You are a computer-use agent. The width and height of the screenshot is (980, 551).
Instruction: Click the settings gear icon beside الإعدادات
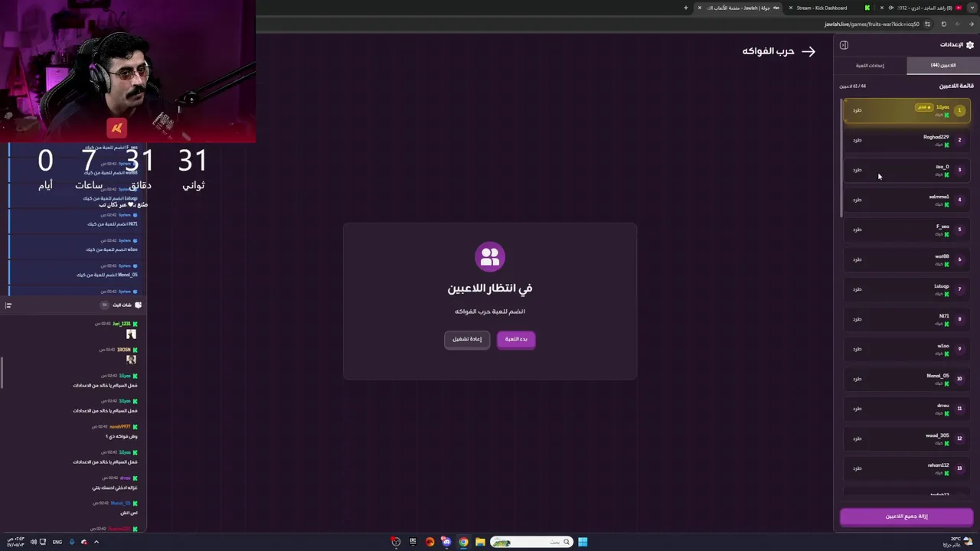click(x=970, y=45)
